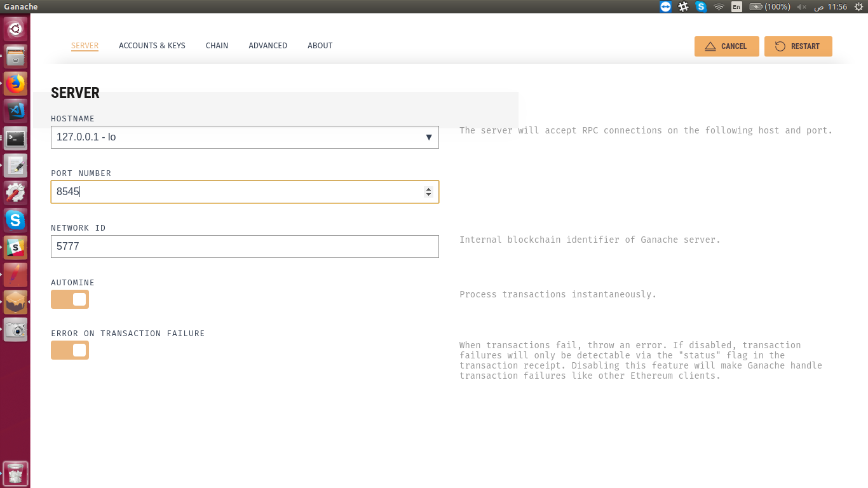Click the 'Process transactions instantaneously.' description
The height and width of the screenshot is (488, 868).
tap(558, 294)
